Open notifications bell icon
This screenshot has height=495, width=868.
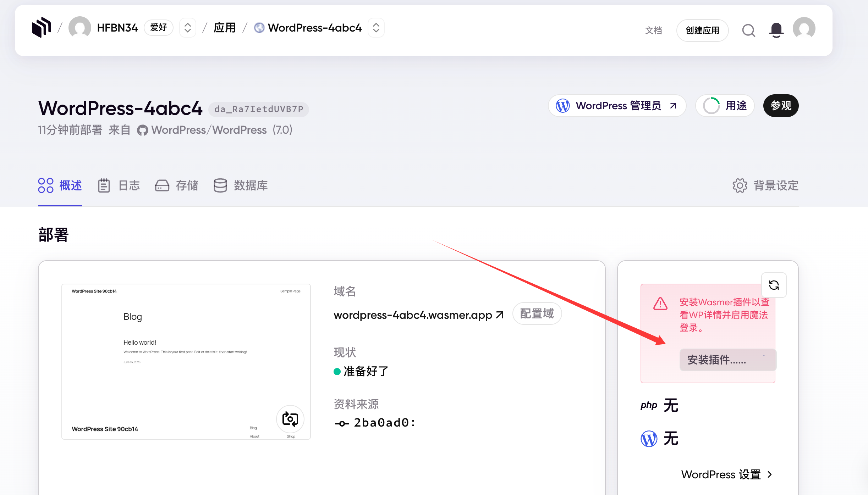tap(776, 30)
